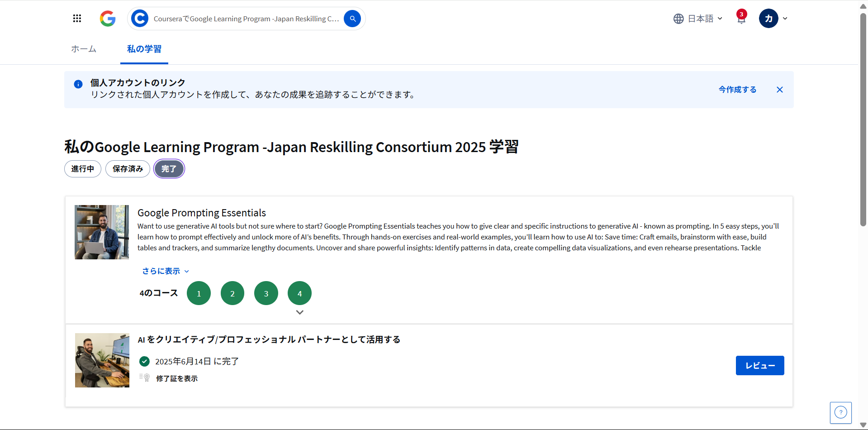The width and height of the screenshot is (868, 430).
Task: Select course circle 4
Action: [299, 293]
